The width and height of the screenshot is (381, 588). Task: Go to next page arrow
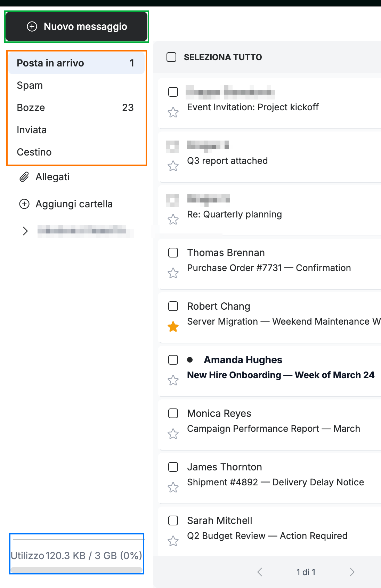point(352,572)
